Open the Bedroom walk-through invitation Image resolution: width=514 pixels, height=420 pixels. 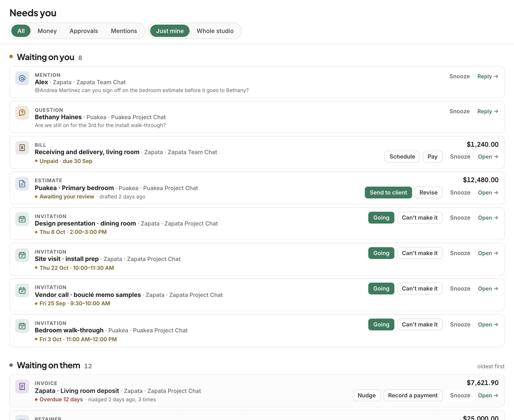click(488, 324)
